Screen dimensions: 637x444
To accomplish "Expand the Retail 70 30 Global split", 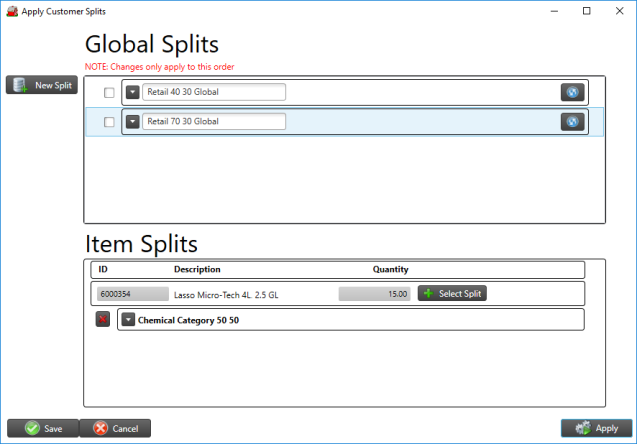I will 133,122.
